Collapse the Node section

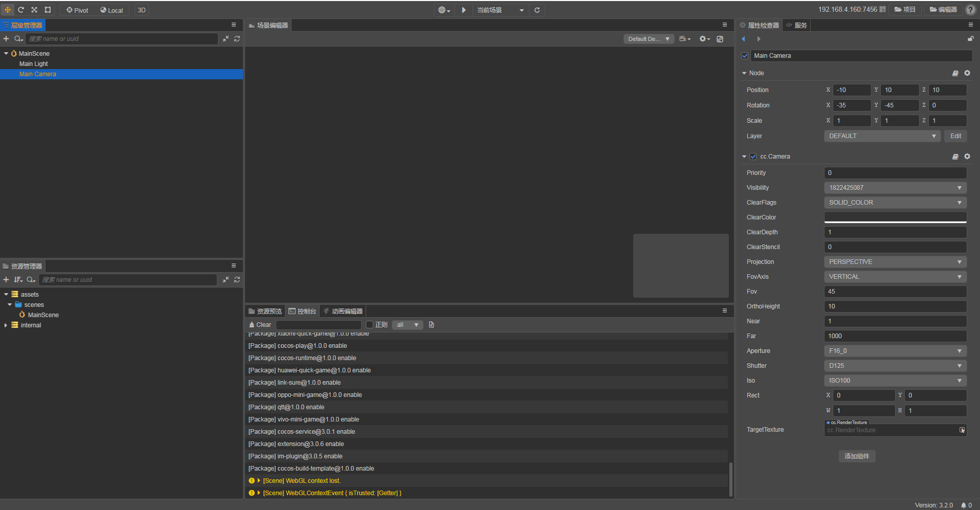pos(744,73)
